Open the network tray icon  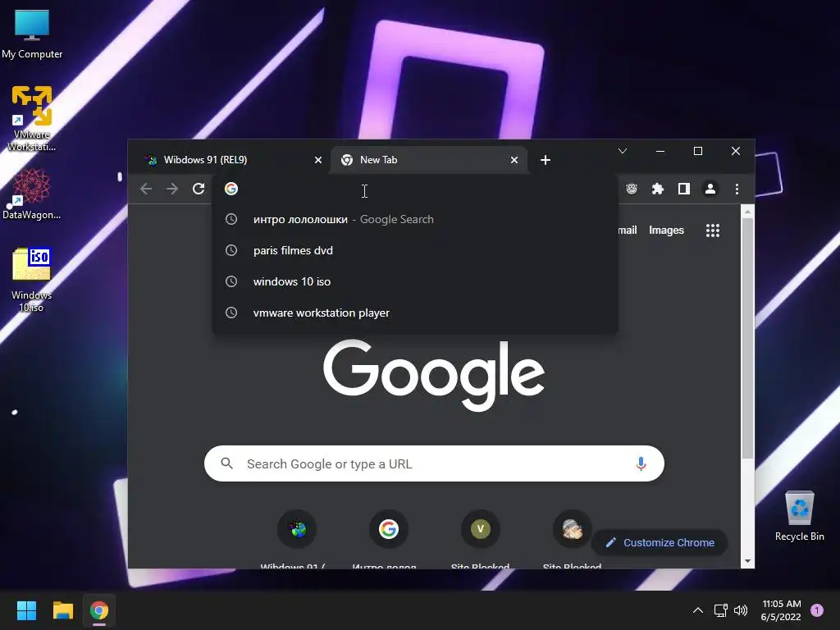[x=720, y=610]
